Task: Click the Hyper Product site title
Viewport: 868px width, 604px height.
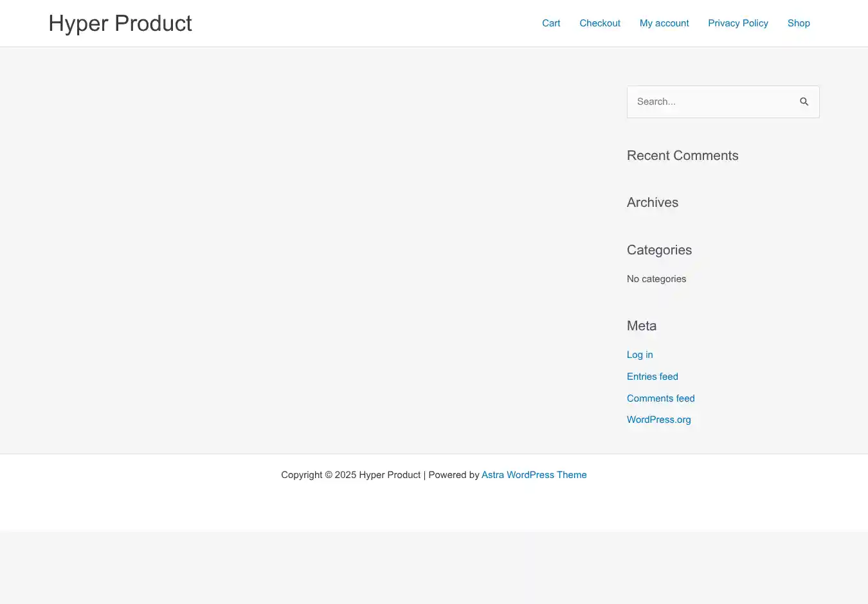Action: click(x=120, y=23)
